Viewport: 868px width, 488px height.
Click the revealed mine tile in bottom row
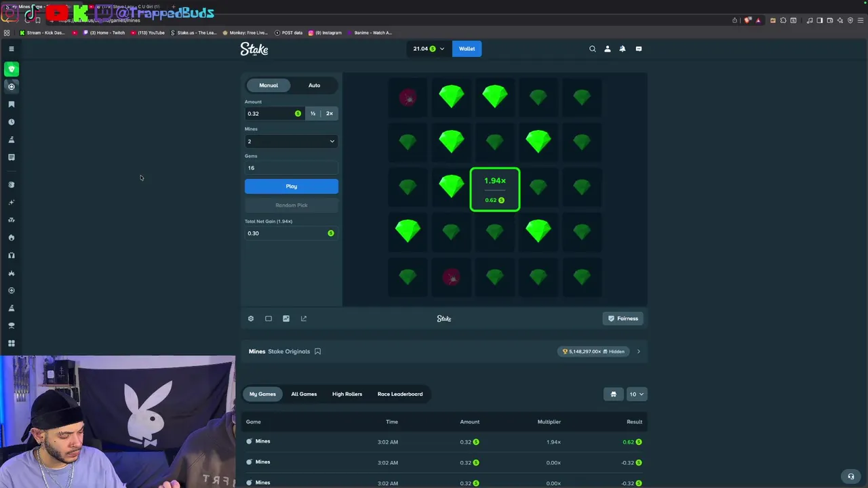[x=451, y=277]
